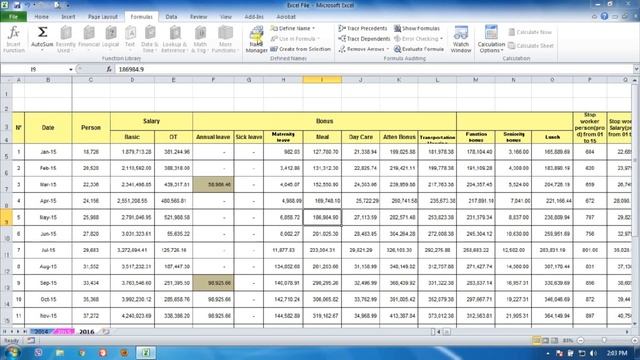Image resolution: width=640 pixels, height=360 pixels.
Task: Open Excel Help question mark icon
Action: [x=604, y=16]
